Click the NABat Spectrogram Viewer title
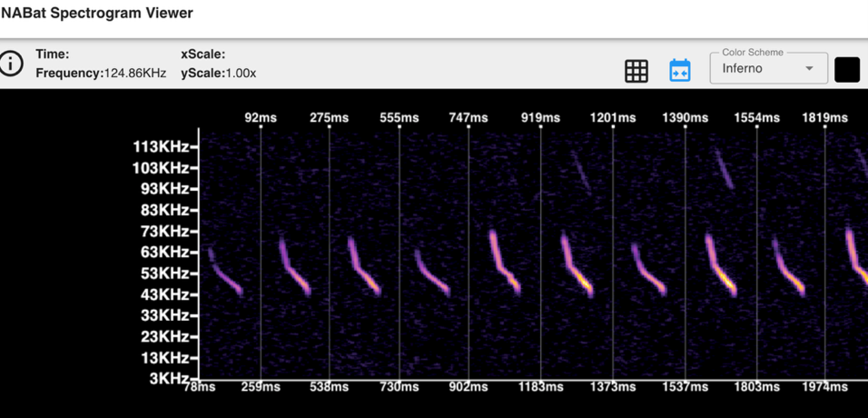The width and height of the screenshot is (868, 418). click(x=96, y=13)
